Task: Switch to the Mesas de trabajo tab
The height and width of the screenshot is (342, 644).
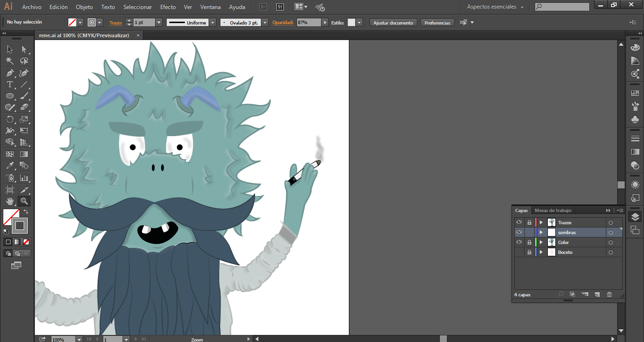Action: pos(553,211)
